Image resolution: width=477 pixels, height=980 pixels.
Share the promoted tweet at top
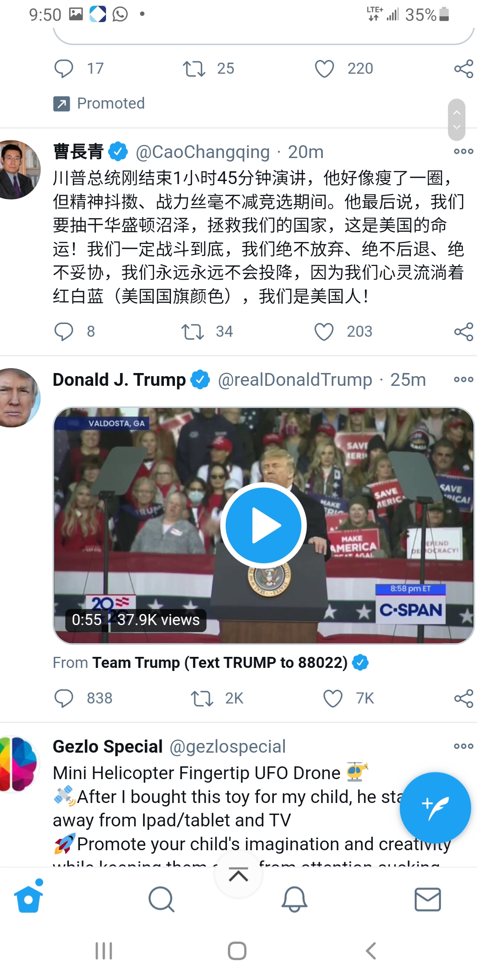pyautogui.click(x=464, y=69)
